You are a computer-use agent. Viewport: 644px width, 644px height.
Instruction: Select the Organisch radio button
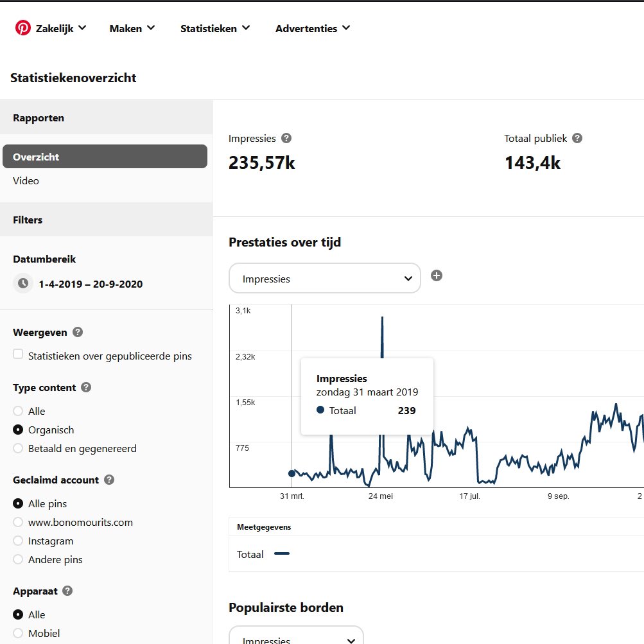click(x=18, y=430)
